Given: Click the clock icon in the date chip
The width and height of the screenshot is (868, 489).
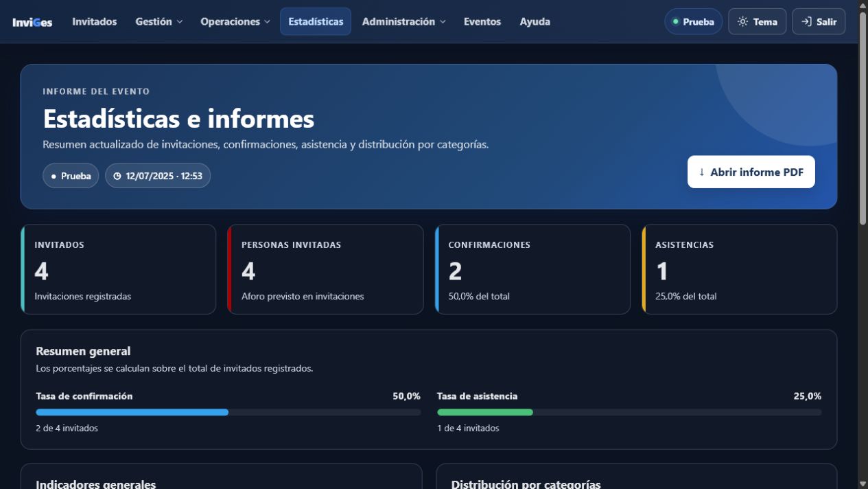Looking at the screenshot, I should click(117, 177).
